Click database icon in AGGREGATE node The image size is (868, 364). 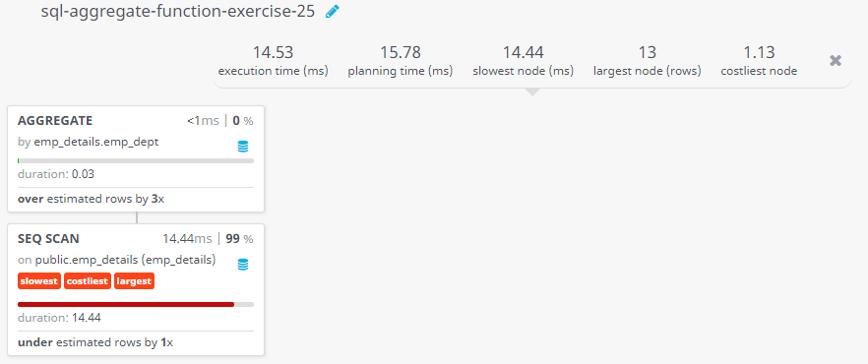pos(242,147)
